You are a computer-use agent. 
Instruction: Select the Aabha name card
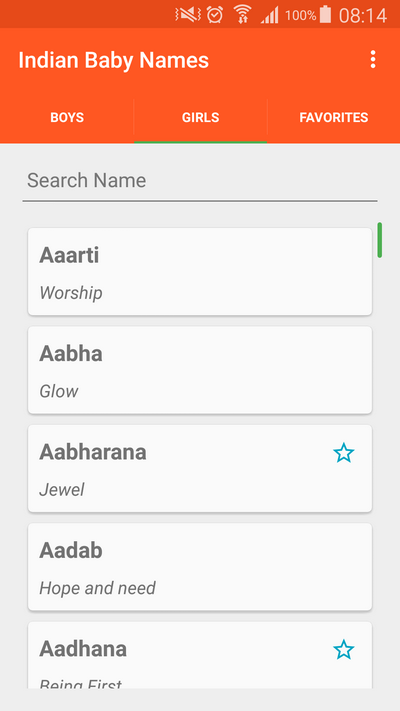click(x=200, y=370)
